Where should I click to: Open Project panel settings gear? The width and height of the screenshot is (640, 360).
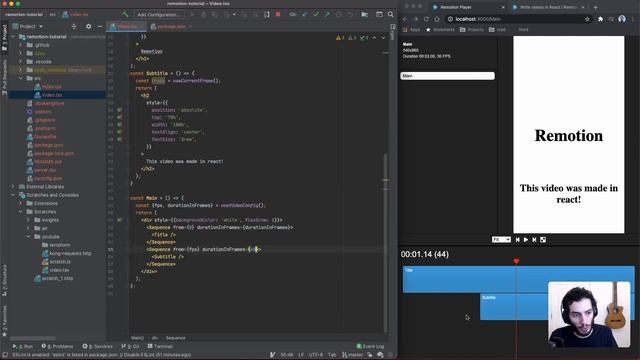click(89, 26)
